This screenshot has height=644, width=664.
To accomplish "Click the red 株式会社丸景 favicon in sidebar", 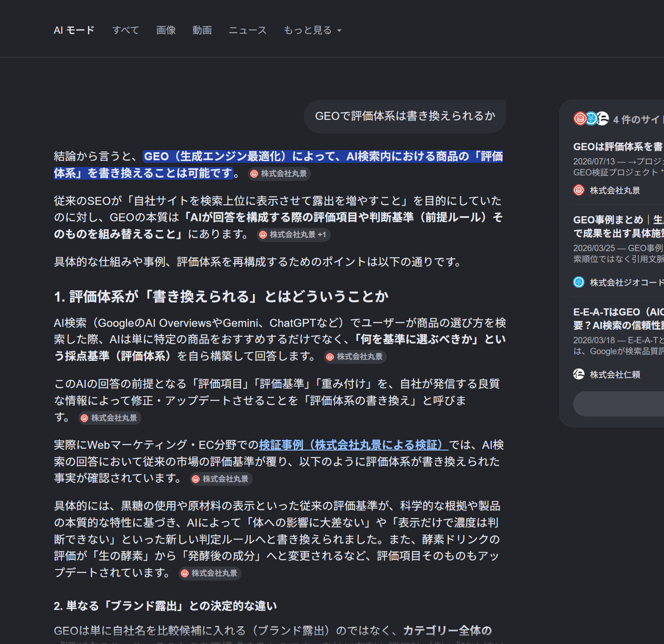I will [x=579, y=190].
